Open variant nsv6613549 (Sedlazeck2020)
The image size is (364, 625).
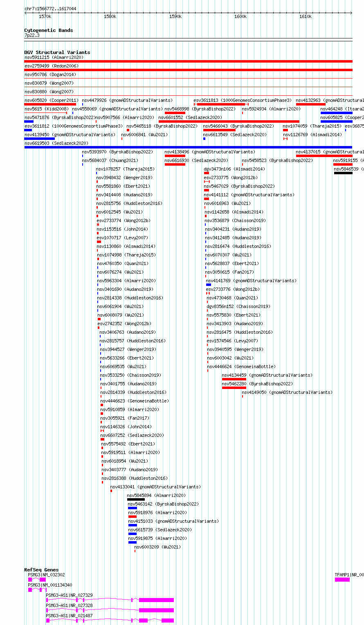pos(235,135)
